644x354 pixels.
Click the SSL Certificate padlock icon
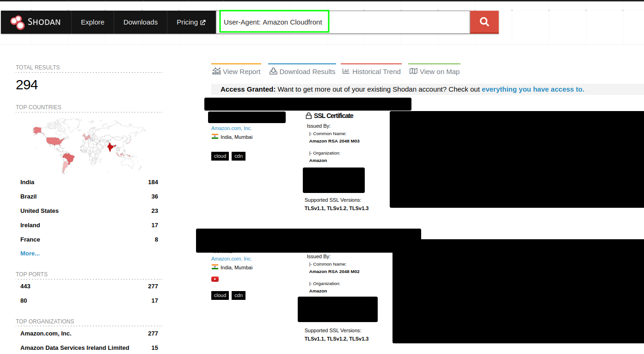[308, 115]
